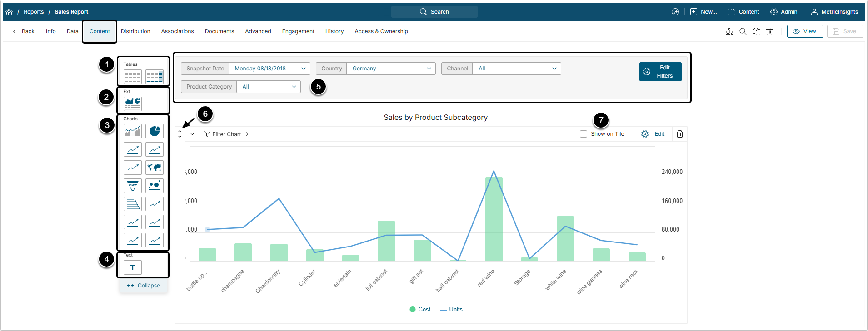Open the Engagement tab
This screenshot has width=868, height=331.
pos(298,31)
